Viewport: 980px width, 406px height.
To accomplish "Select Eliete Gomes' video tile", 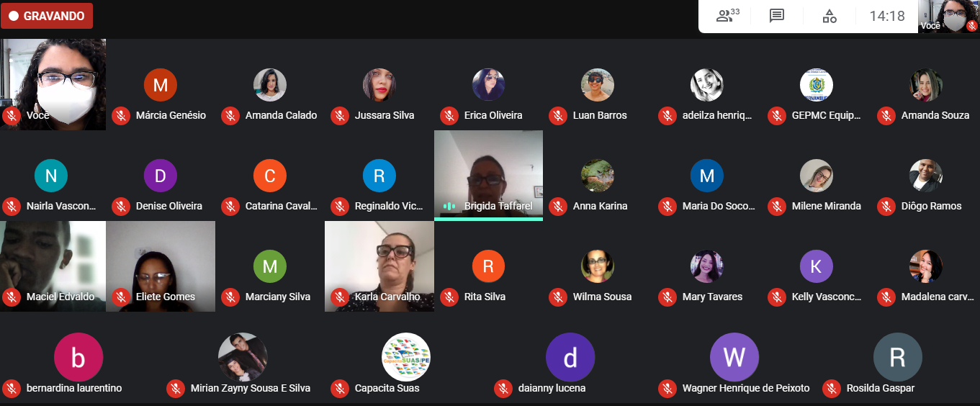I will [161, 266].
